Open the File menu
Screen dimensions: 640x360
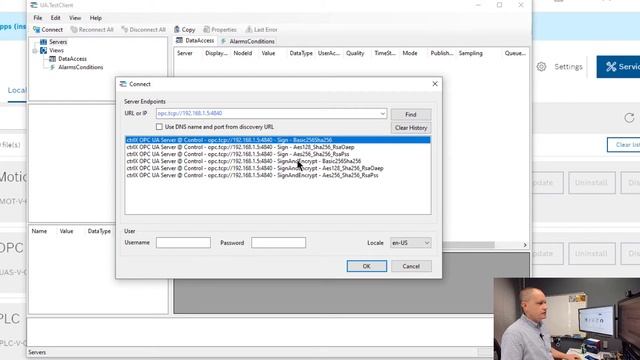(x=38, y=18)
